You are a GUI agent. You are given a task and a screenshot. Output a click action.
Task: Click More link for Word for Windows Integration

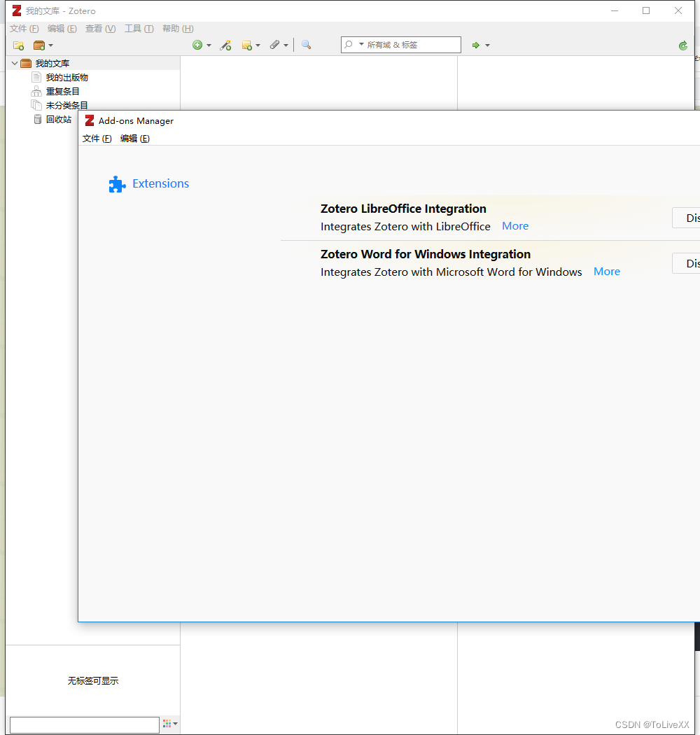coord(607,272)
